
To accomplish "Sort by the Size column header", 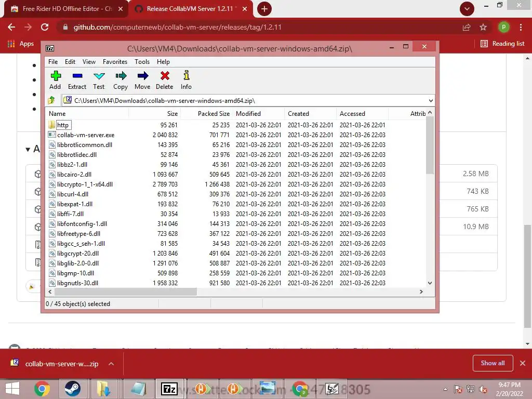I will point(154,114).
